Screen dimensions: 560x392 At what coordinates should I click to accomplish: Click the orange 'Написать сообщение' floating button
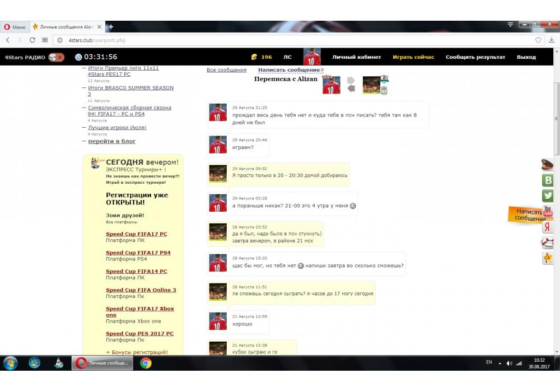pyautogui.click(x=526, y=215)
